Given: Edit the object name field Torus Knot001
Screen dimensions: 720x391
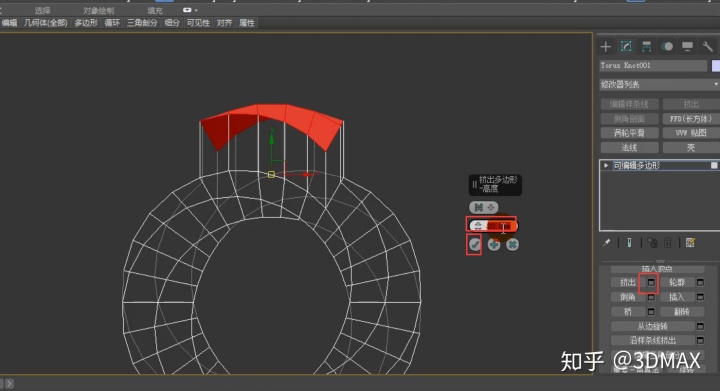Looking at the screenshot, I should pos(653,66).
